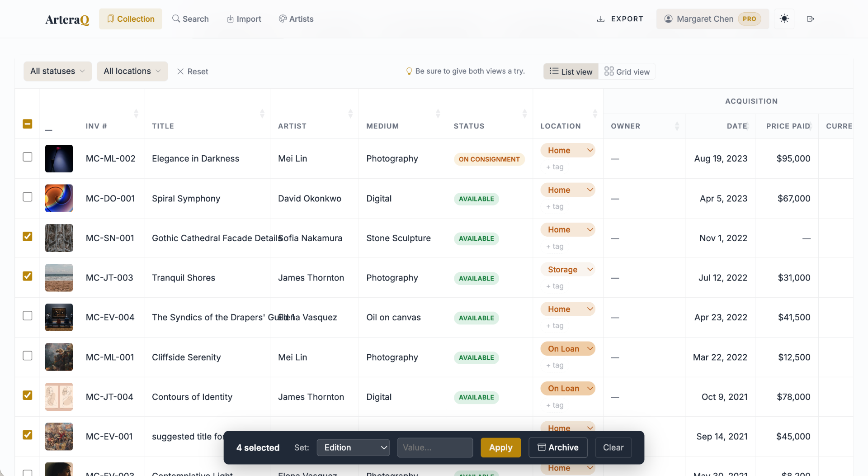Click the archive icon on the Archive button
868x476 pixels.
[x=542, y=447]
